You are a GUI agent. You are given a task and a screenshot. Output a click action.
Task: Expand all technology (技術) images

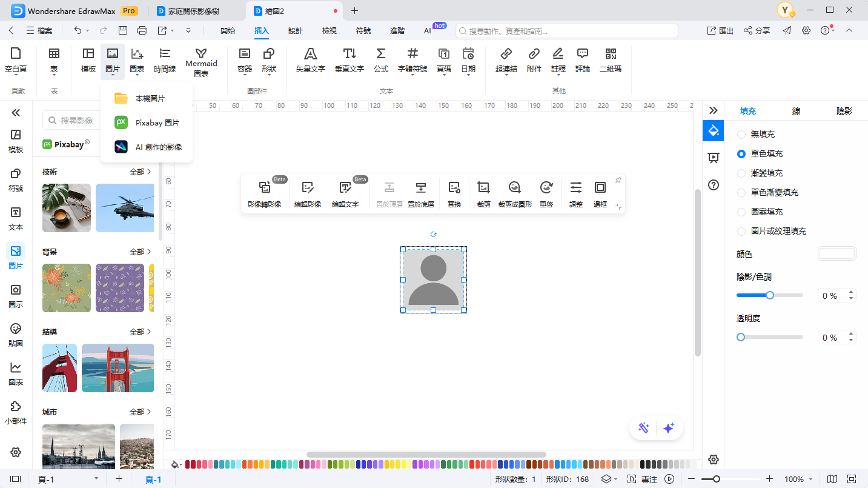[x=140, y=172]
